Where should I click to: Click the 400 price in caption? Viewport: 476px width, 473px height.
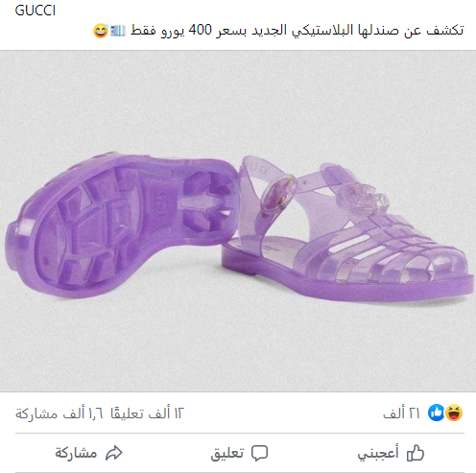click(x=200, y=30)
